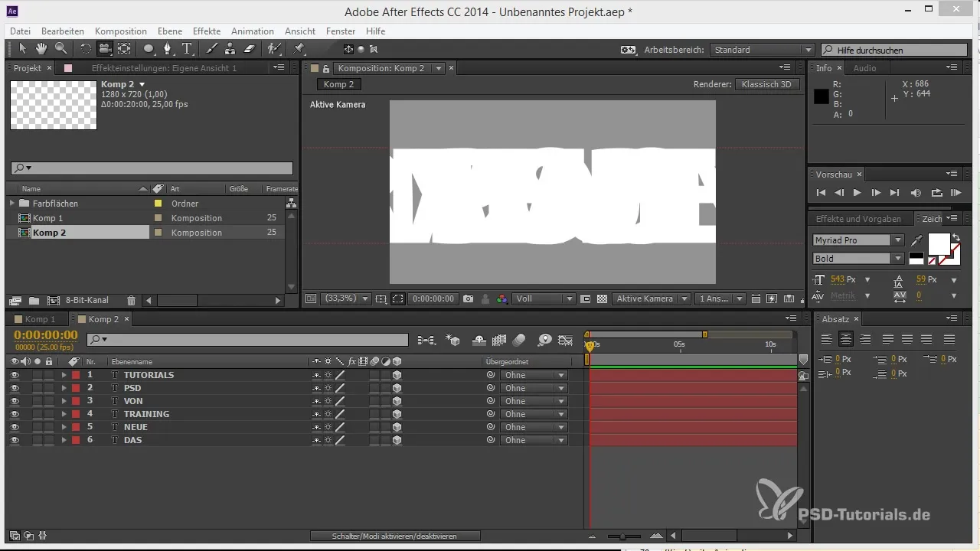Click the red label of TUTORIALS layer
Screen dimensions: 980x551
[x=76, y=375]
